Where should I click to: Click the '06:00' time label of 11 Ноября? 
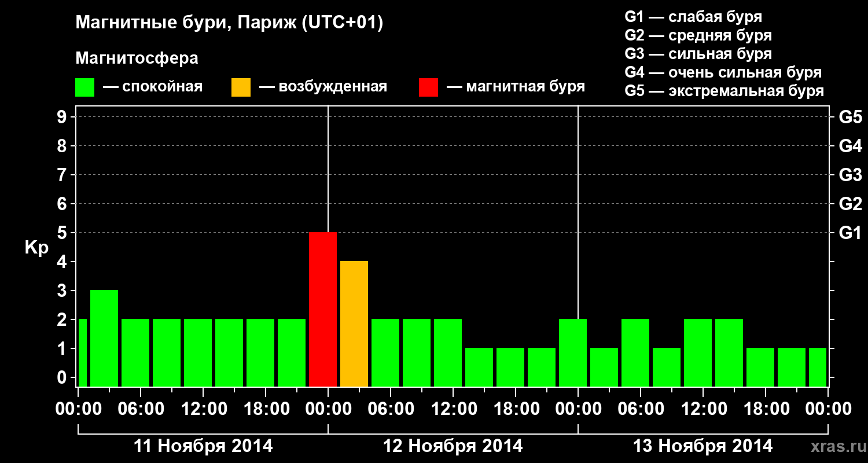coord(141,409)
